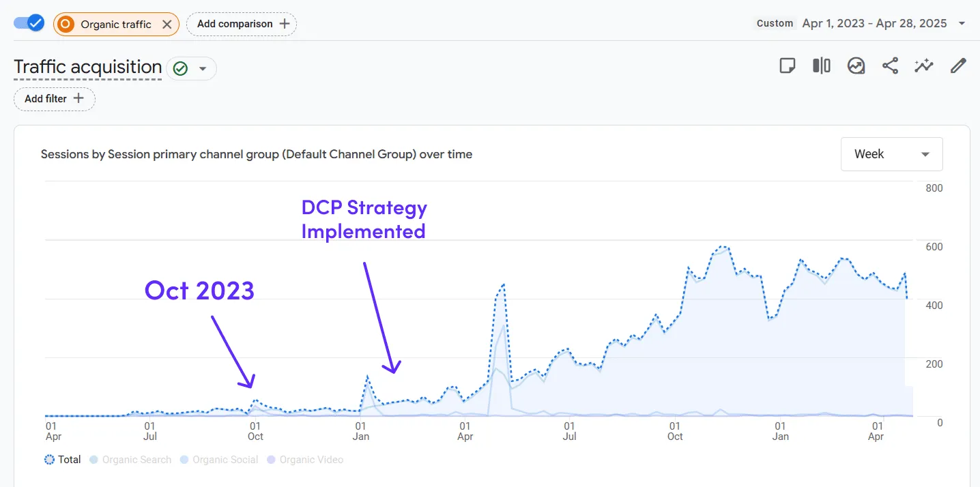This screenshot has height=487, width=980.
Task: Select the Custom date label
Action: 775,23
